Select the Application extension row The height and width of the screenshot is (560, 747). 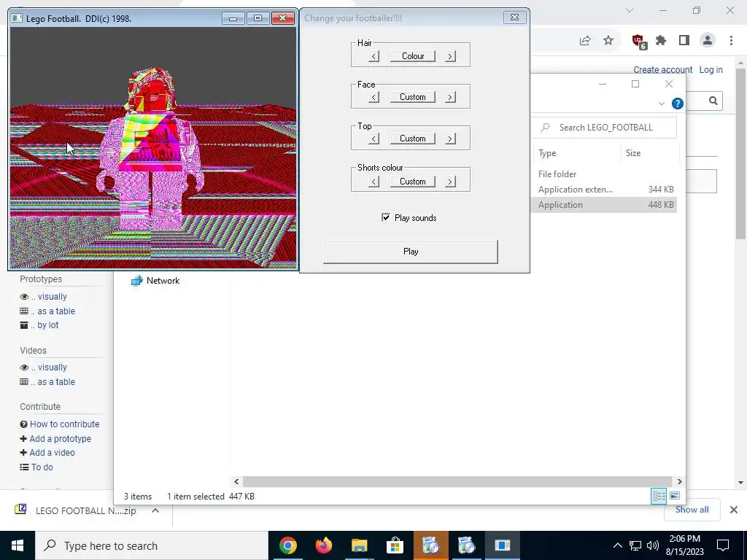tap(605, 190)
